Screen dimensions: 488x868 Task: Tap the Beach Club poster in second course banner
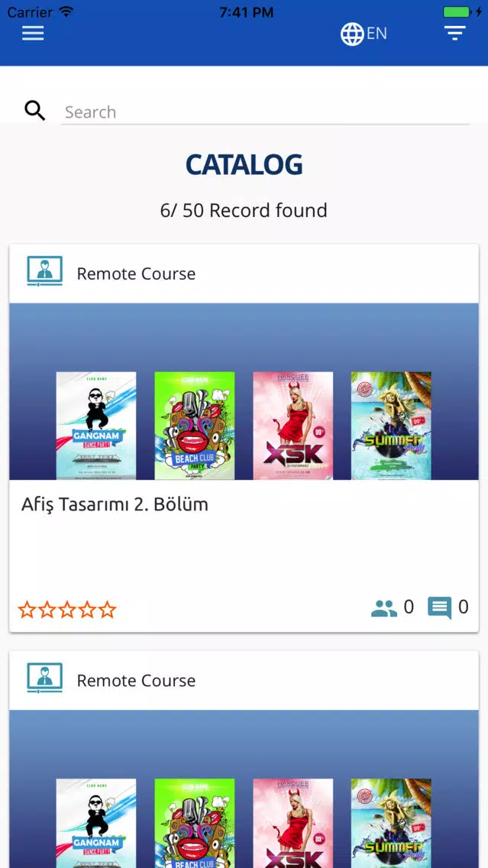[194, 823]
